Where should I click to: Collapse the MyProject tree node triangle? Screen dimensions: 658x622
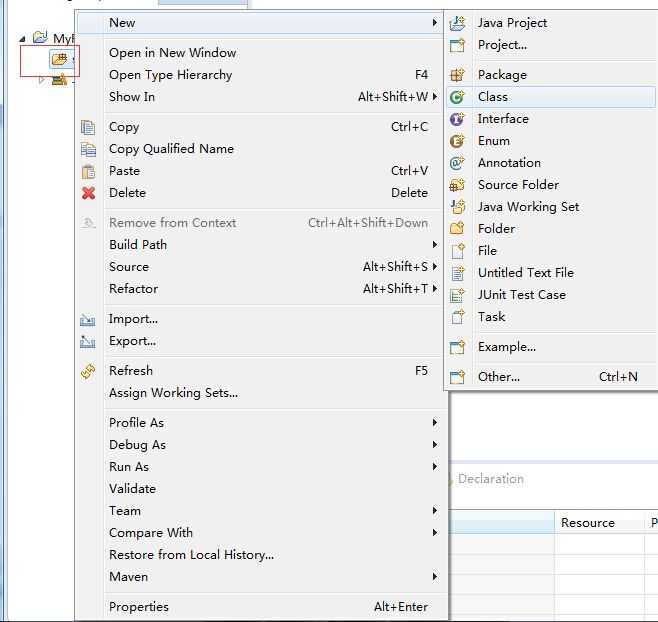click(x=23, y=39)
